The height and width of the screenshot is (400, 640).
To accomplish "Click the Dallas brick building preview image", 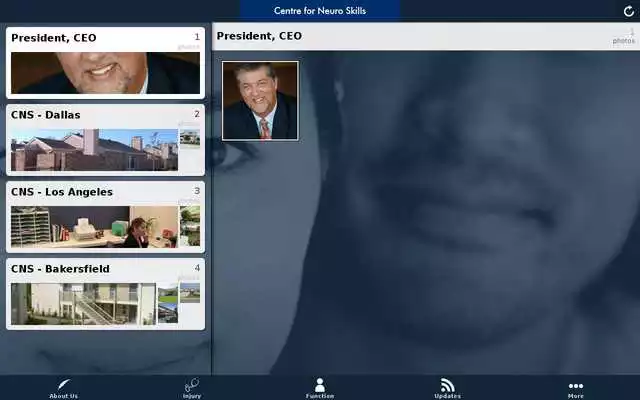I will pyautogui.click(x=94, y=149).
